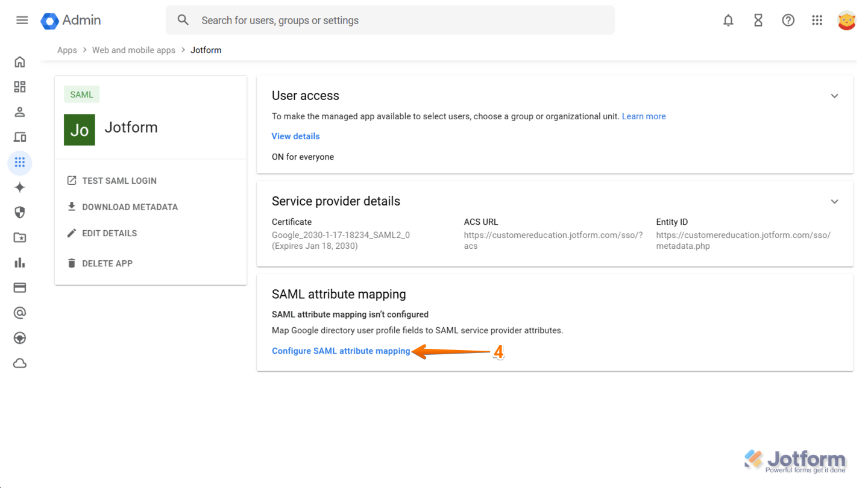868x488 pixels.
Task: Expand the Service provider details chevron
Action: 834,202
